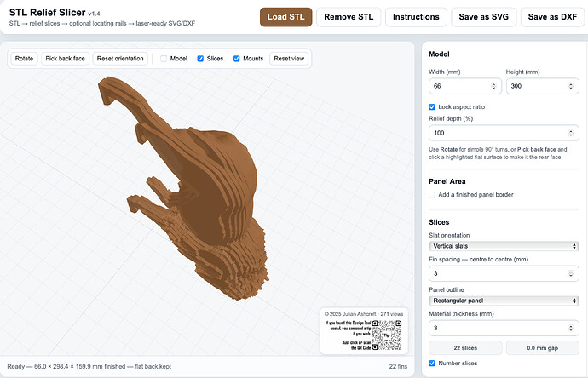
Task: Click Reset view button
Action: [289, 59]
